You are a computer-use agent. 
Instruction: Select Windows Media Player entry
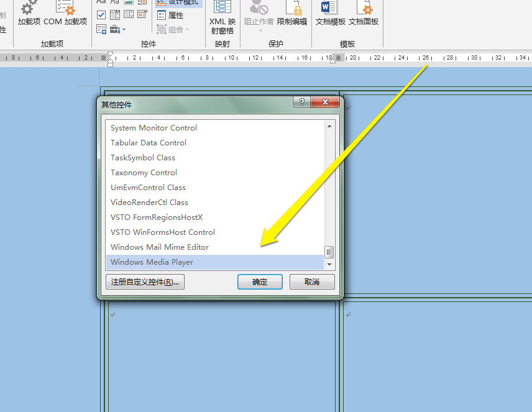pos(215,262)
